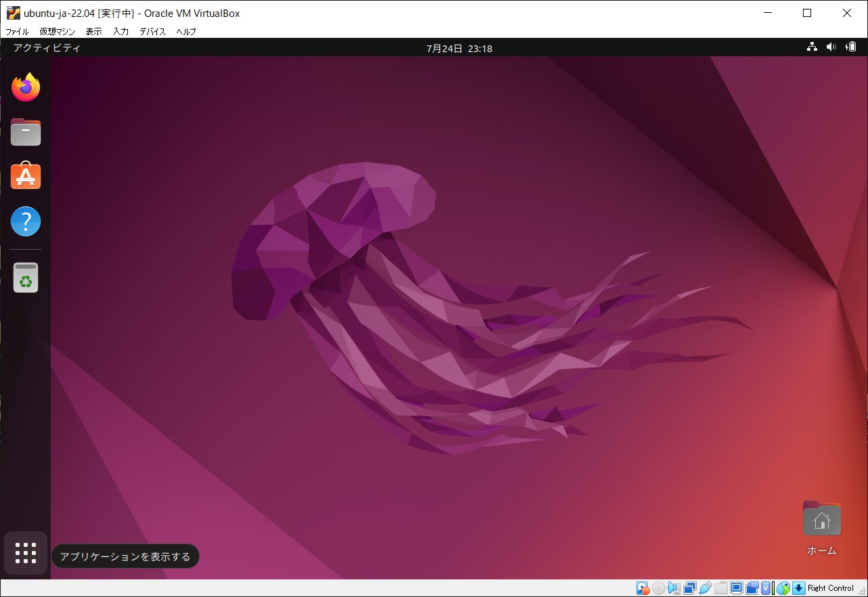Viewport: 868px width, 597px height.
Task: Open the Trash icon in the dock
Action: click(x=26, y=278)
